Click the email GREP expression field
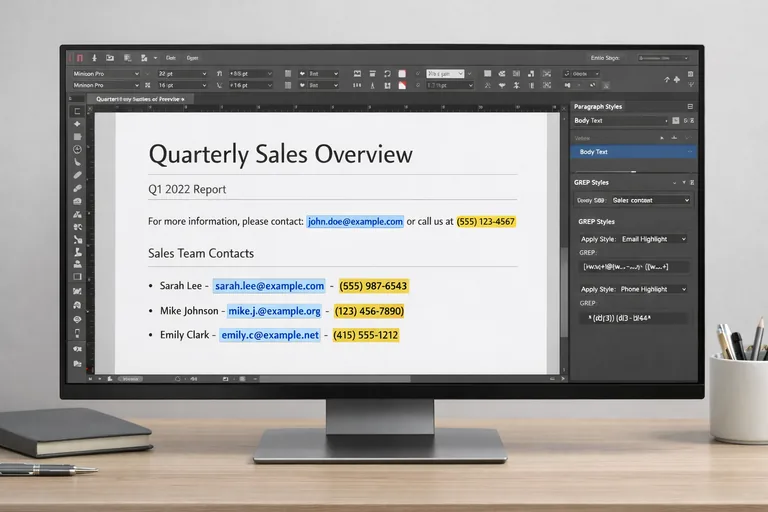768x512 pixels. pyautogui.click(x=634, y=267)
